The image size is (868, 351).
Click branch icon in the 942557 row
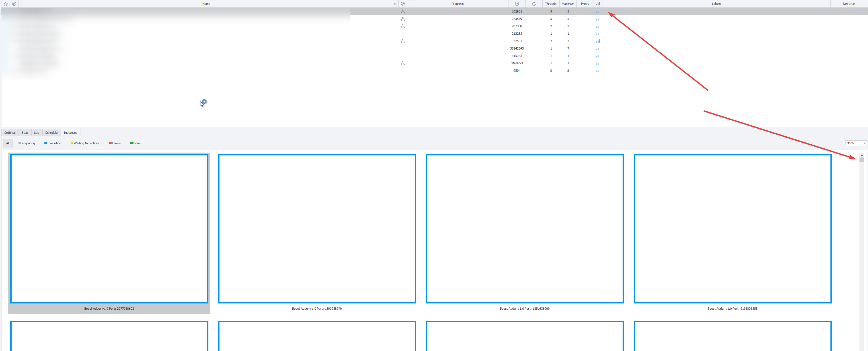403,41
